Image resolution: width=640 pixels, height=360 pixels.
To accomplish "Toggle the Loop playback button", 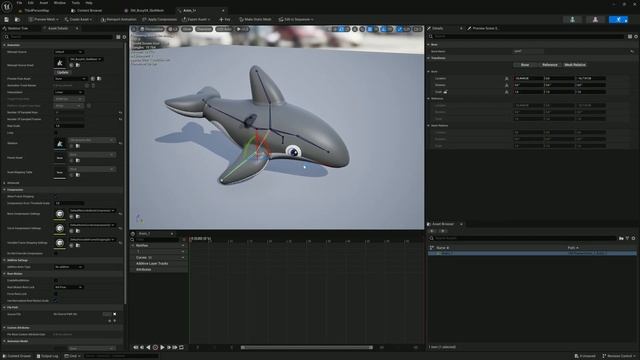I will pos(182,347).
